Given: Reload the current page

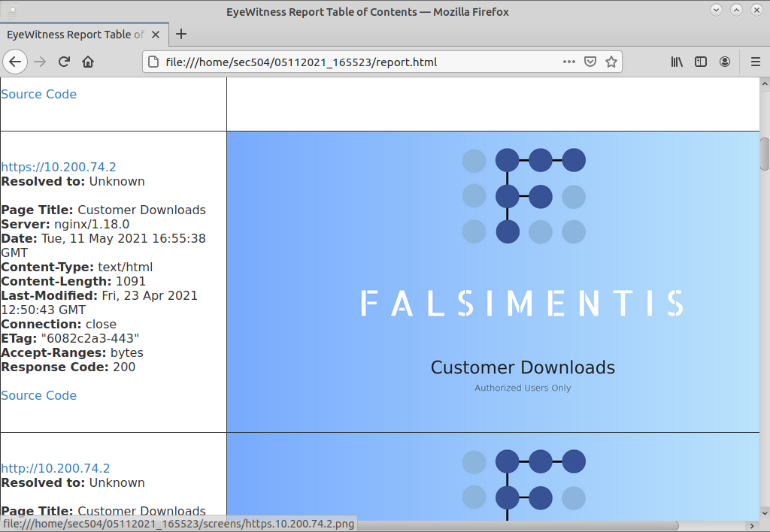Looking at the screenshot, I should pyautogui.click(x=64, y=62).
